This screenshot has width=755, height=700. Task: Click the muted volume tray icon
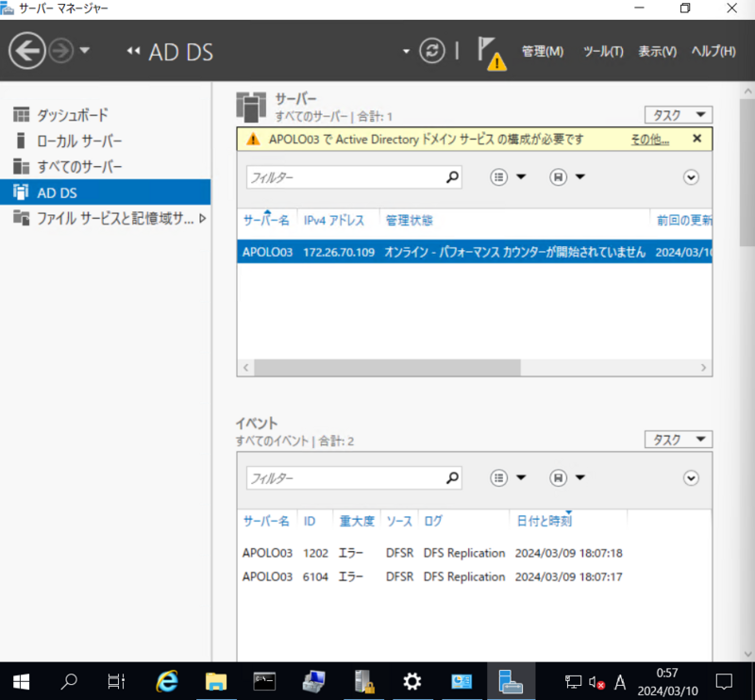pos(596,682)
